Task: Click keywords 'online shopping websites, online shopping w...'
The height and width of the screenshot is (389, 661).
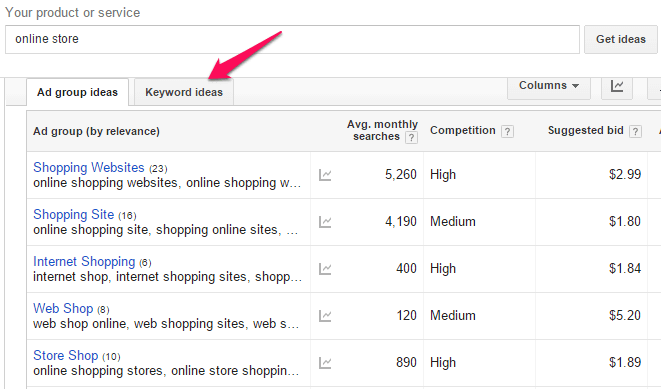Action: 167,183
